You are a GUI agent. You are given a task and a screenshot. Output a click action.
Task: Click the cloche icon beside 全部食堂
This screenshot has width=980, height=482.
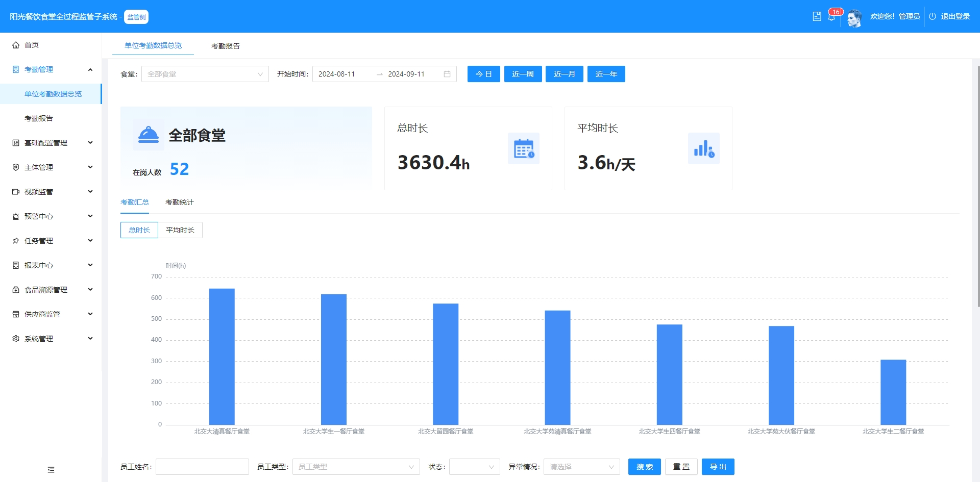[x=149, y=135]
